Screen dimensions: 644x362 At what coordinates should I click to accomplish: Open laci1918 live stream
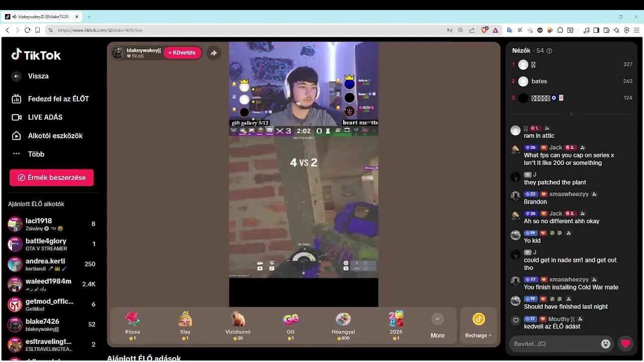tap(51, 224)
